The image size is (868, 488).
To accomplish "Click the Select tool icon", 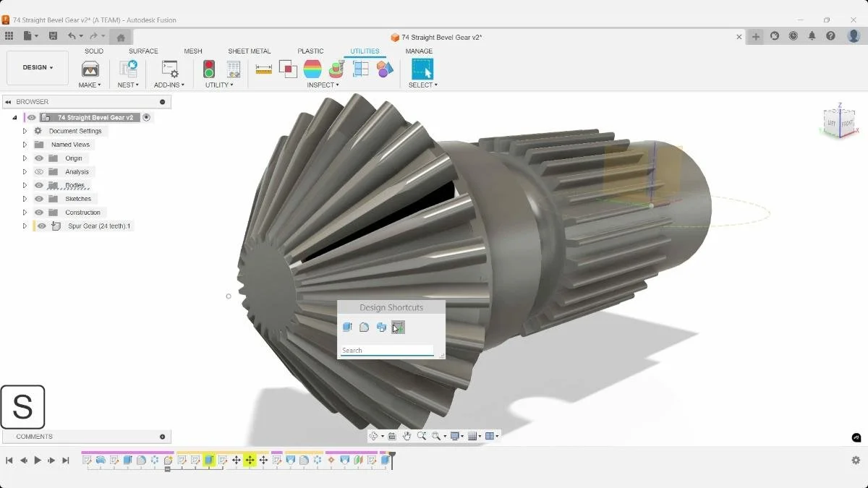I will click(x=422, y=69).
